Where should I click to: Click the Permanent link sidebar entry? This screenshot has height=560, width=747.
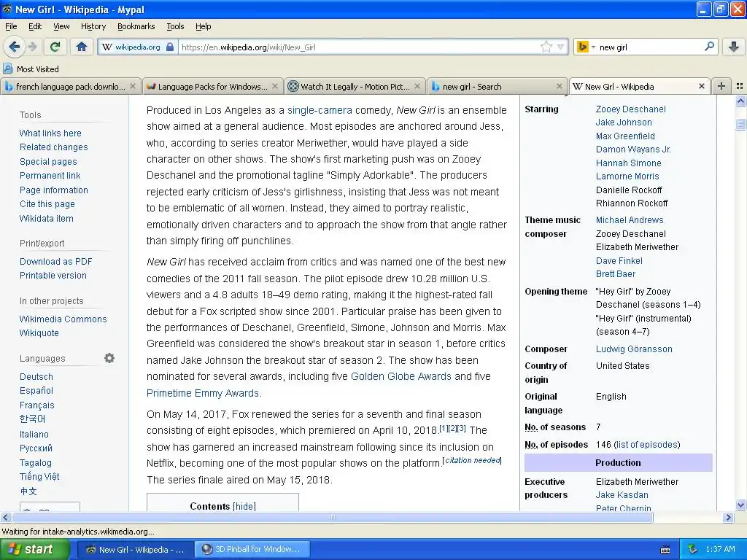coord(50,175)
